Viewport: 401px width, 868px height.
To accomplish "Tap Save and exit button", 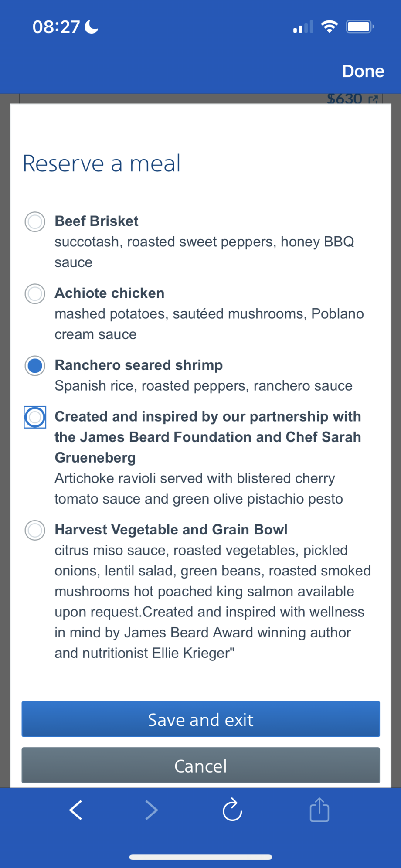I will [x=200, y=719].
